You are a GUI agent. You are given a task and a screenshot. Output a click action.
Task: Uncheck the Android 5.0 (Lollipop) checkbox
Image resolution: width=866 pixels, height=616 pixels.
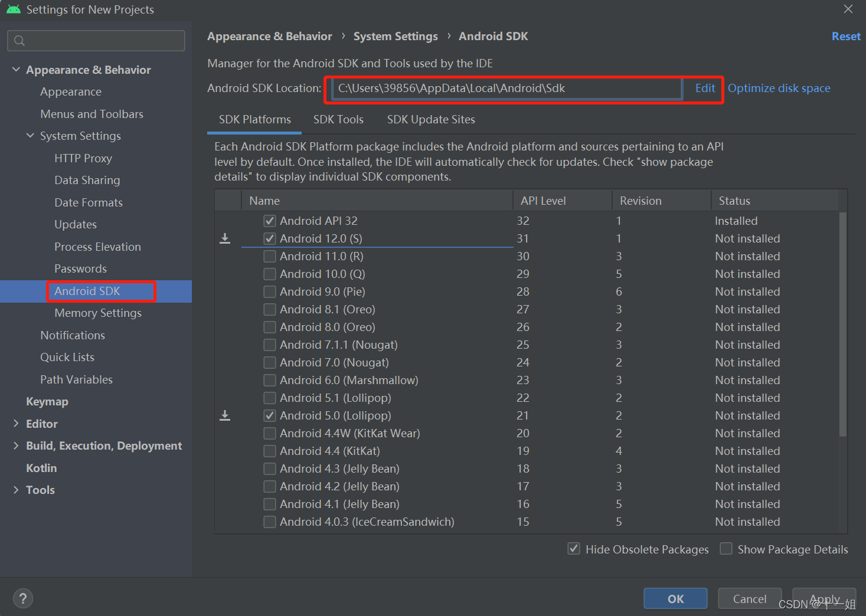270,415
